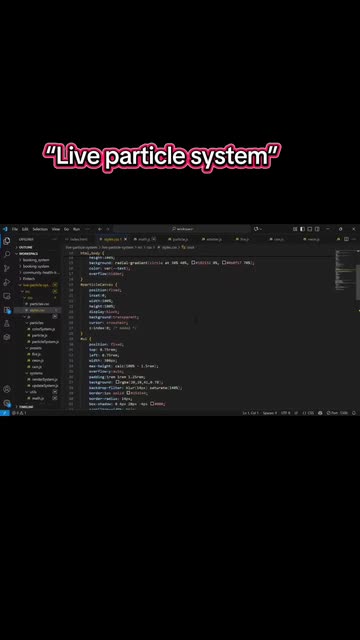The image size is (360, 640).
Task: Expand the community-health folder
Action: tap(39, 272)
